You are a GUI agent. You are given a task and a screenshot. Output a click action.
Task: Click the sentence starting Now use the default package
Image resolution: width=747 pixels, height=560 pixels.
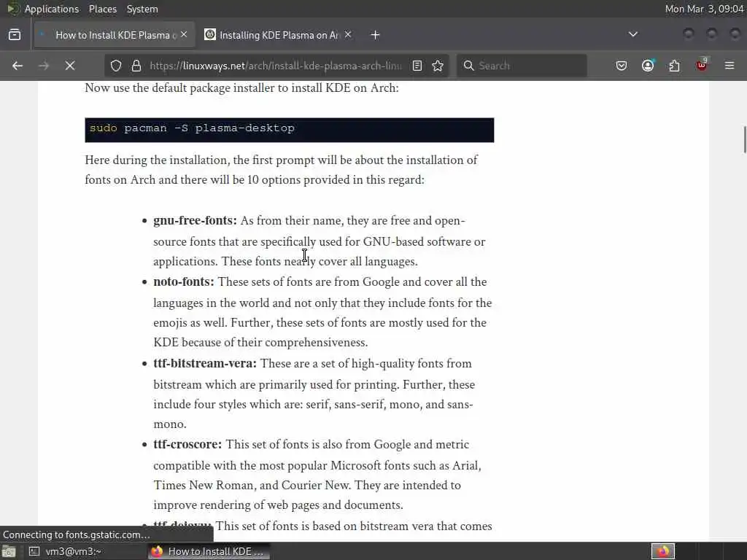point(241,88)
